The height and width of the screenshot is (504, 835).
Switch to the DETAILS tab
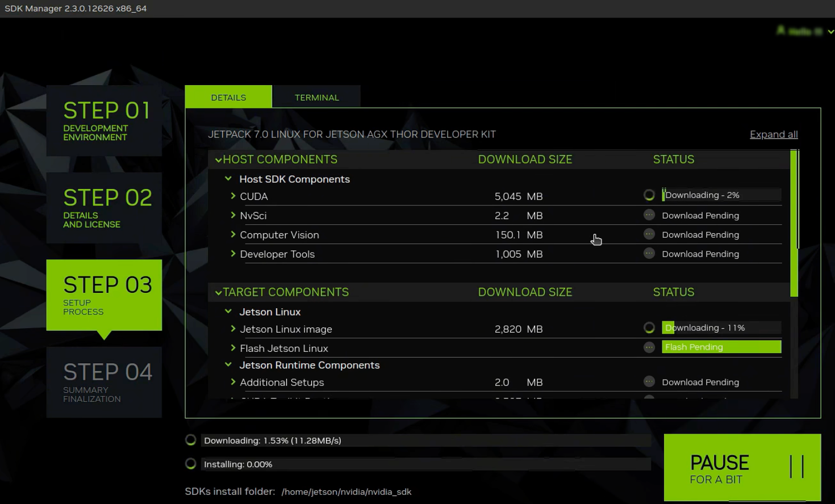point(228,97)
